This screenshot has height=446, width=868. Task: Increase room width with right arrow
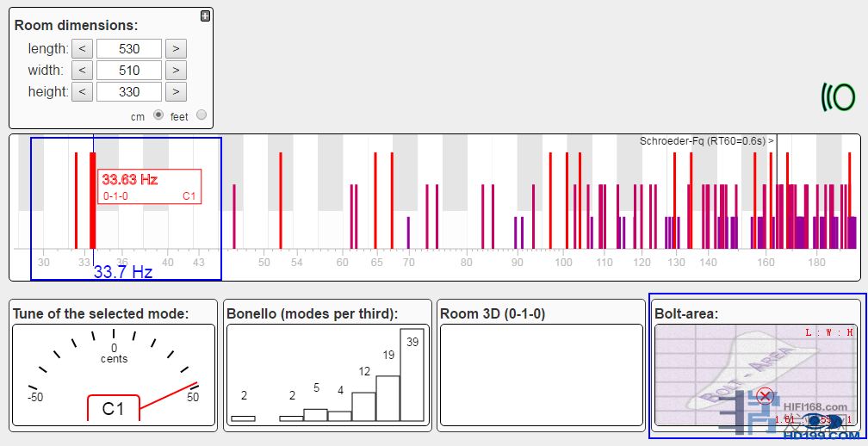click(175, 71)
